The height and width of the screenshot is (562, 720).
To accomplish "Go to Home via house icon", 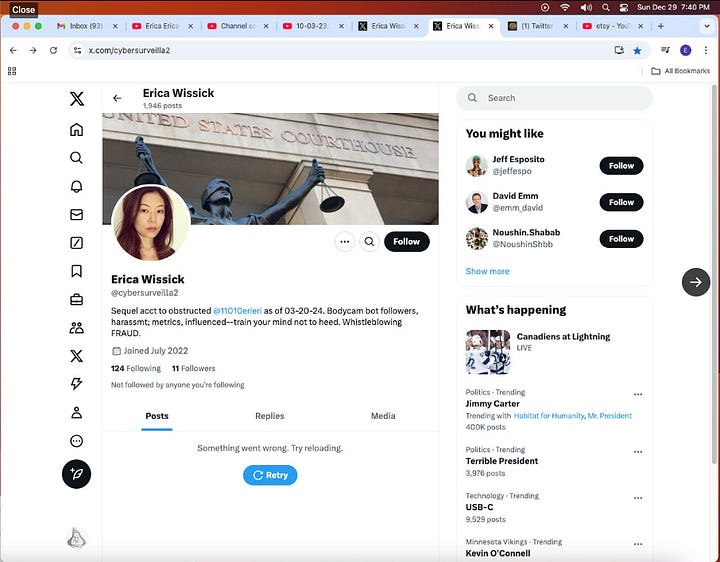I will [77, 129].
